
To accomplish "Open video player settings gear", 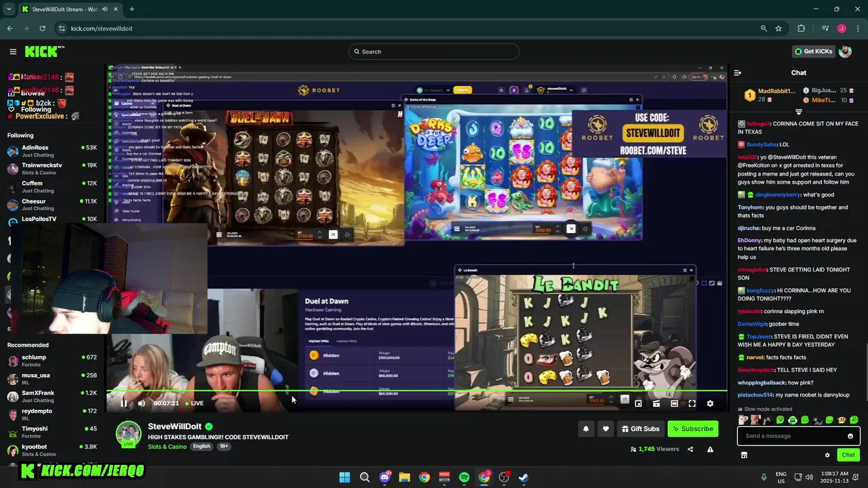I will (x=710, y=403).
